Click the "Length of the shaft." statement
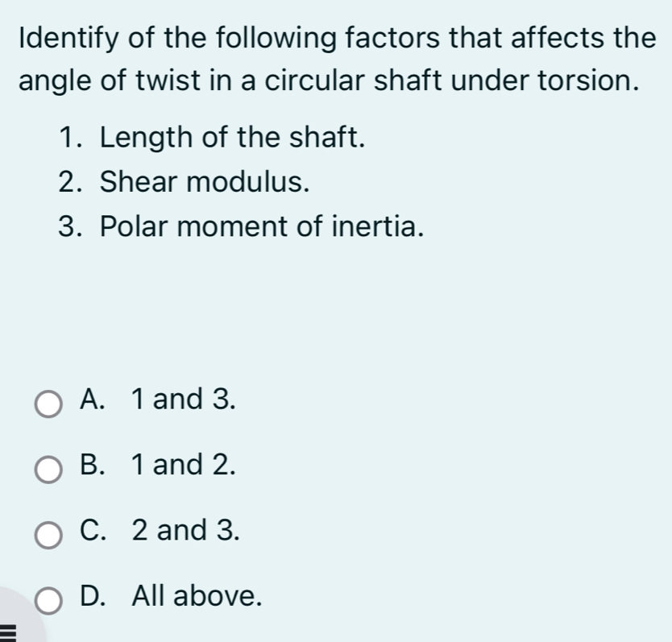 [233, 138]
